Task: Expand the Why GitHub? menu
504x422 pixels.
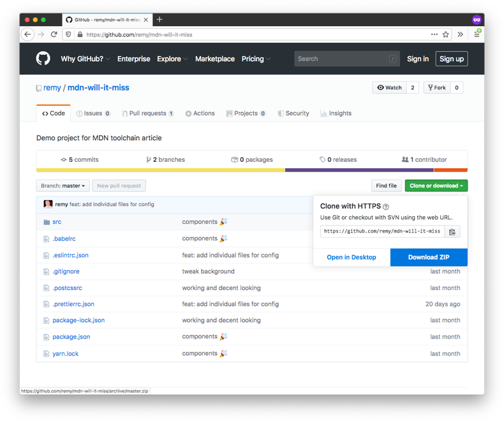Action: click(85, 59)
